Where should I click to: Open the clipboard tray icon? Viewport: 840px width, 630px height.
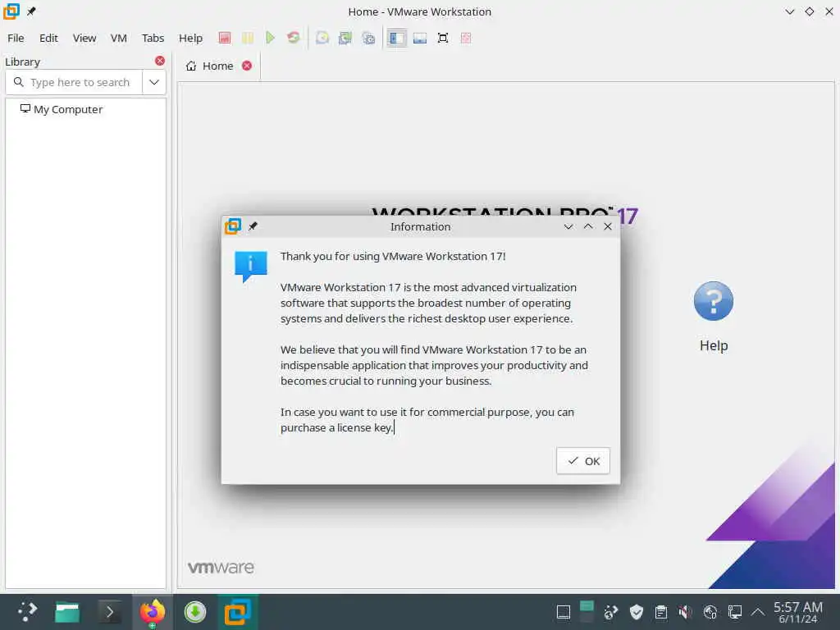(x=661, y=612)
